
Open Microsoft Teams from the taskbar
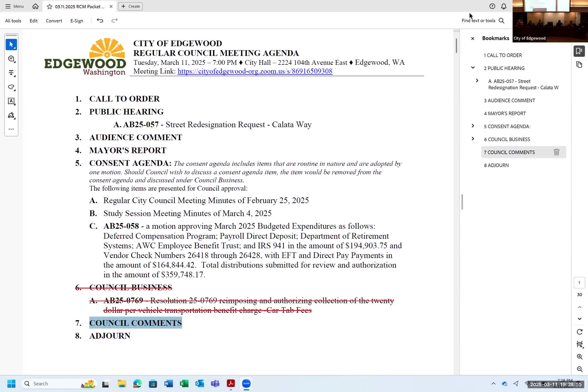tap(215, 384)
